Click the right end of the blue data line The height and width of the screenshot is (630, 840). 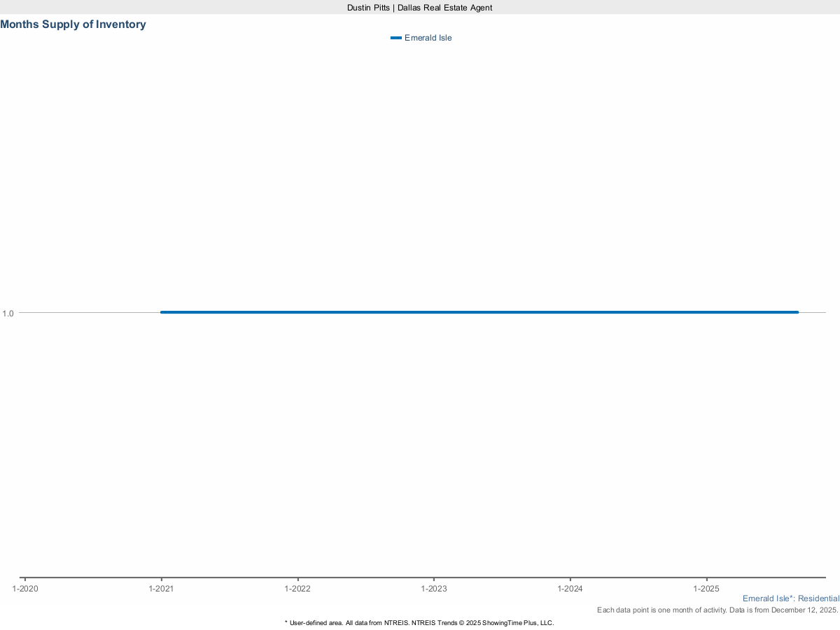click(796, 312)
